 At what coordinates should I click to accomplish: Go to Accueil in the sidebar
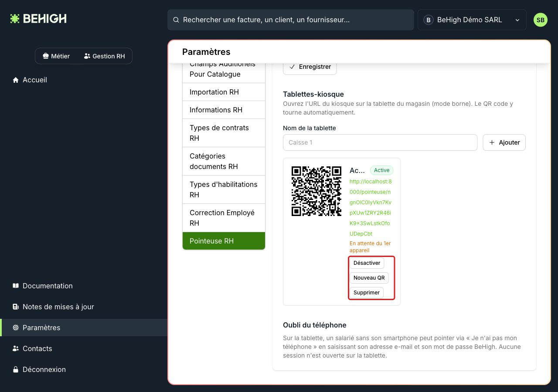(84, 80)
